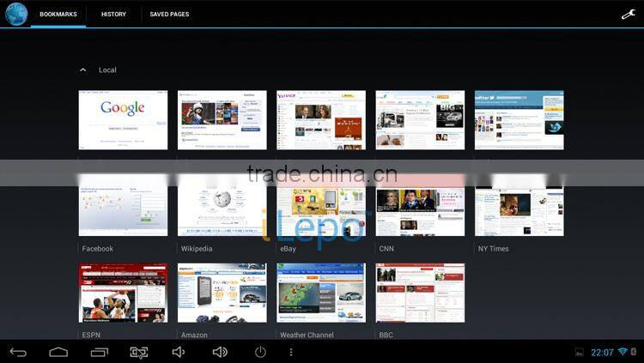Image resolution: width=644 pixels, height=363 pixels.
Task: Switch to the Saved Pages tab
Action: coord(169,15)
